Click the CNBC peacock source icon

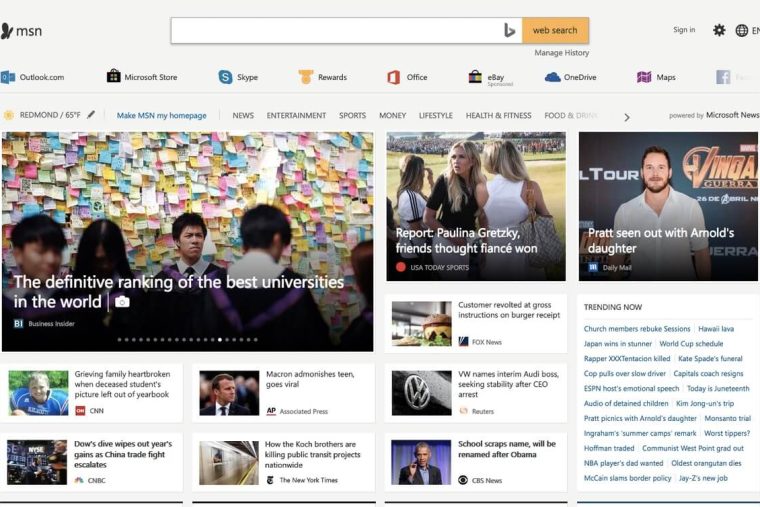click(79, 480)
